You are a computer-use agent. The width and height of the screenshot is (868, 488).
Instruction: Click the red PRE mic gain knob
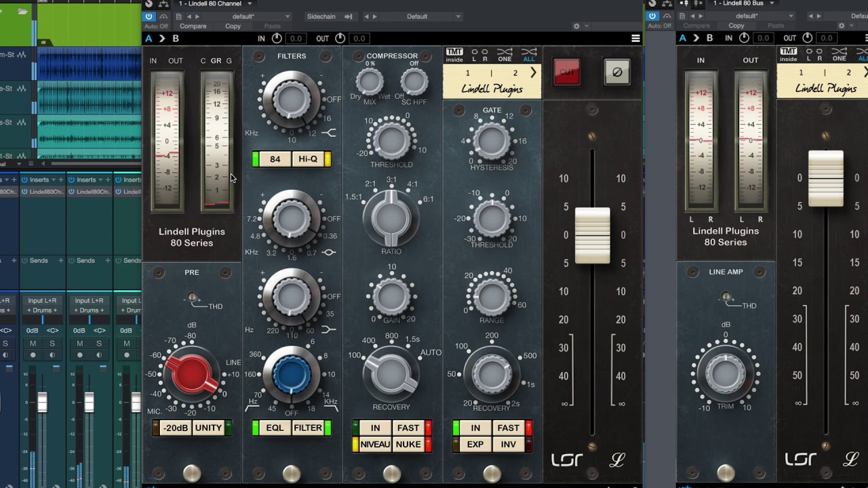(x=191, y=373)
